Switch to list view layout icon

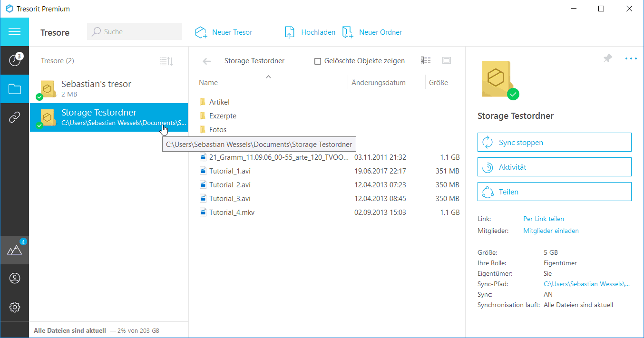426,60
